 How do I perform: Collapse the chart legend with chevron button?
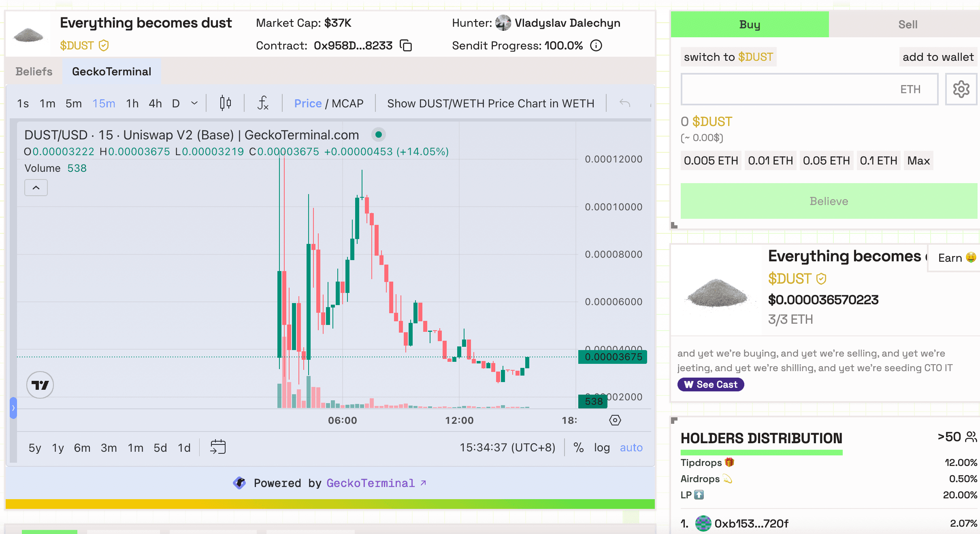coord(36,188)
